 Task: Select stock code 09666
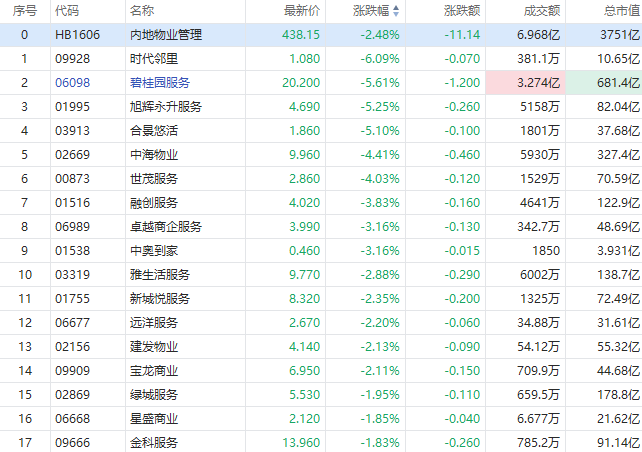click(x=72, y=443)
